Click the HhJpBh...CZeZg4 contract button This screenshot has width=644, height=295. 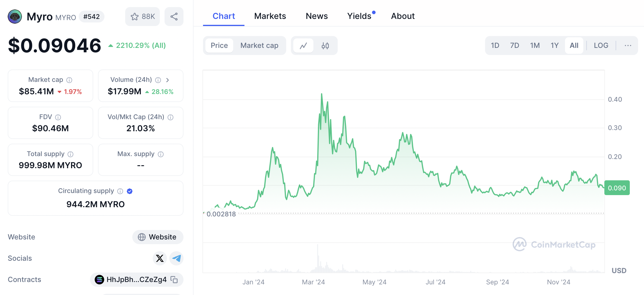(137, 280)
